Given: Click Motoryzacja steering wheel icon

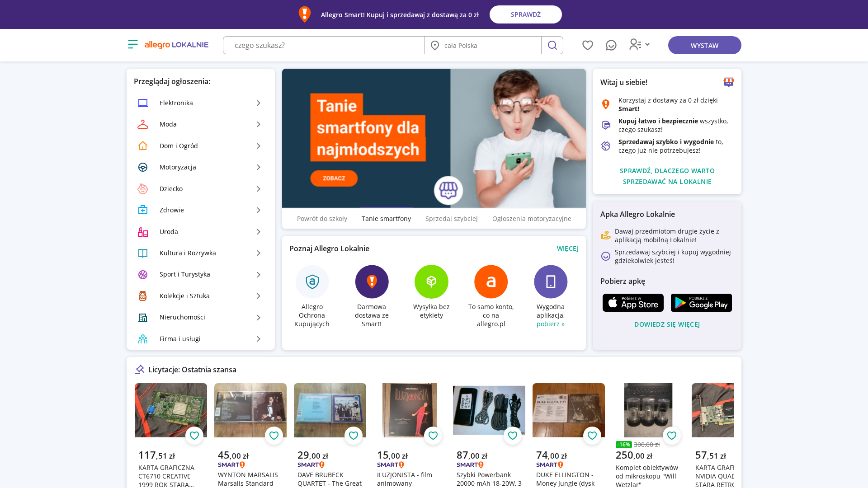Looking at the screenshot, I should [143, 167].
